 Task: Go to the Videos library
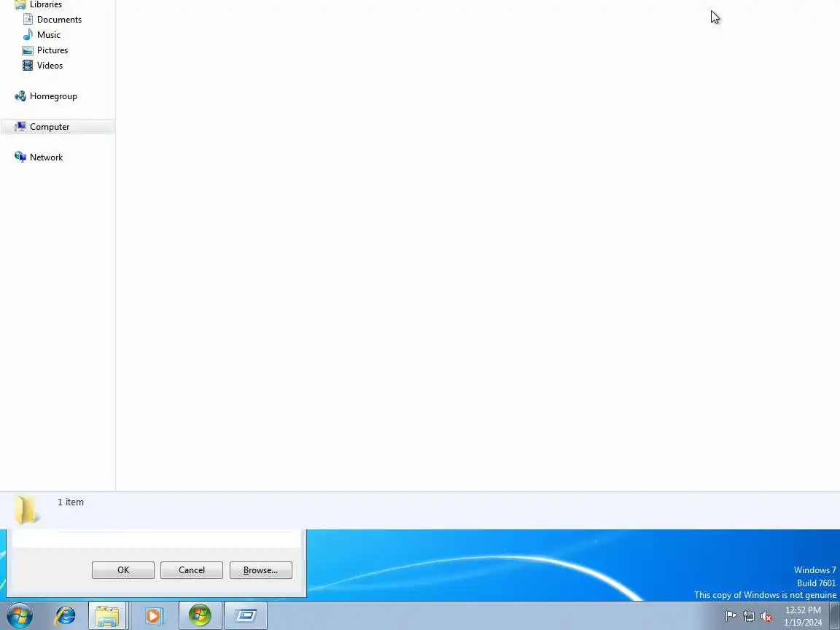click(x=43, y=66)
